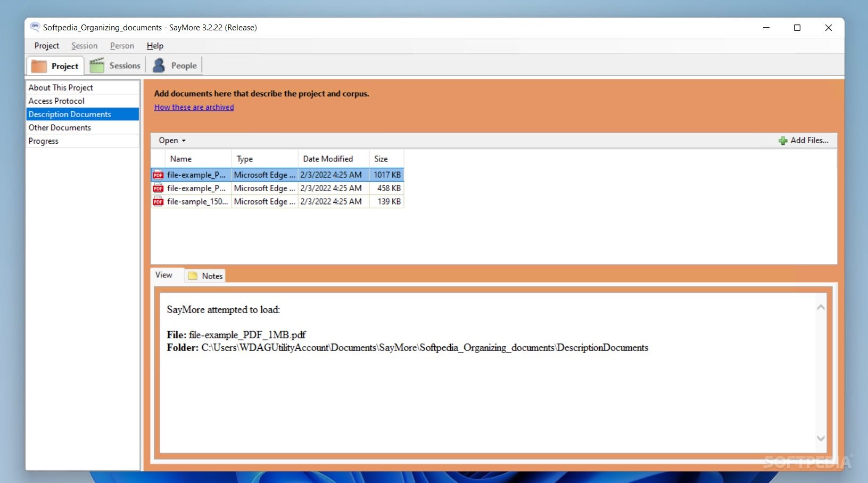The height and width of the screenshot is (483, 868).
Task: Select the file-sample_150... file name
Action: pos(197,201)
